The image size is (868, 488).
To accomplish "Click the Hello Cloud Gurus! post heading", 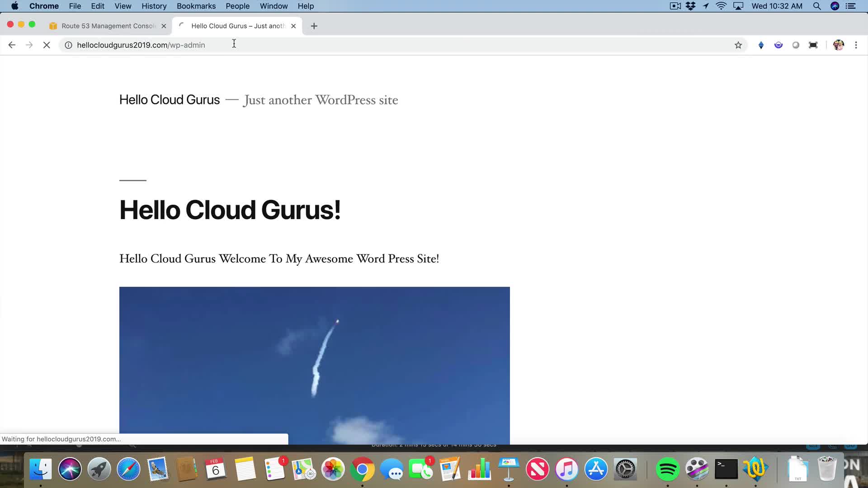I will tap(230, 210).
